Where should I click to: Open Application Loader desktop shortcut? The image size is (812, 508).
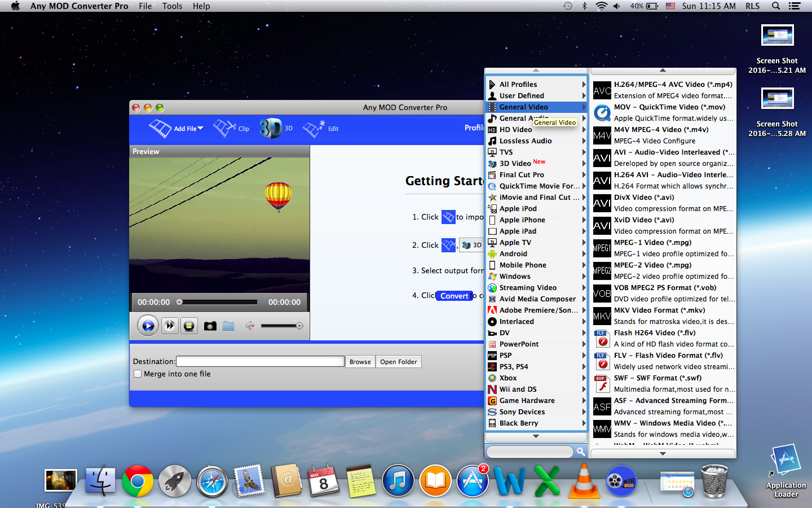coord(785,471)
